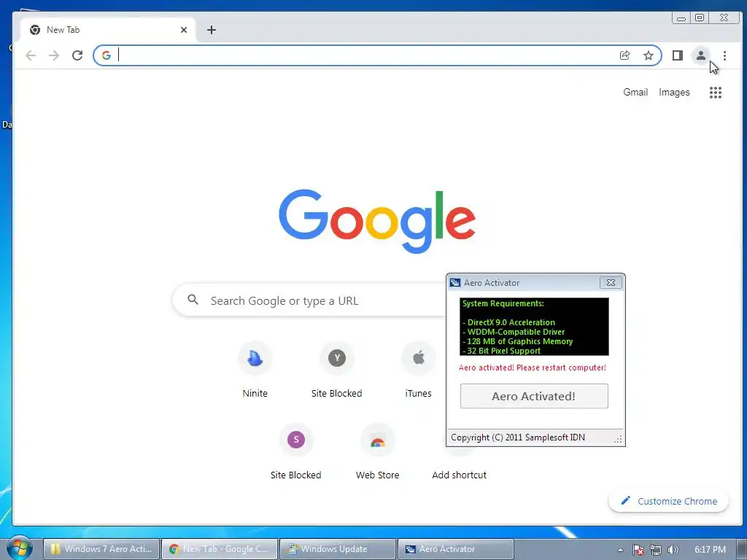Open the Images link

[x=674, y=93]
